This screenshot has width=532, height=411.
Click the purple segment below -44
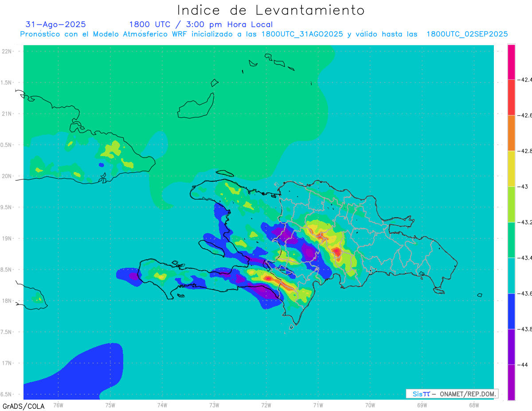511,382
